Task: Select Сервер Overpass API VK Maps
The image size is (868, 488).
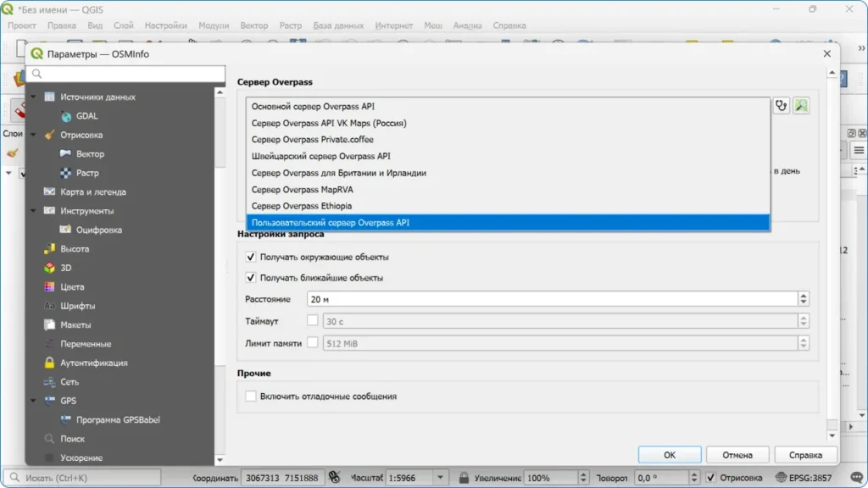Action: click(x=508, y=123)
